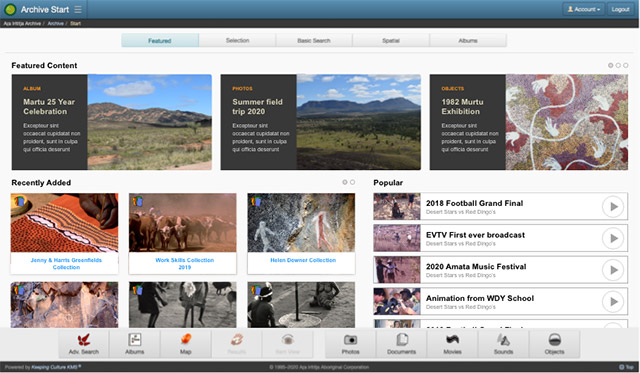Open Summer field trip 2020 featured card
The image size is (640, 373).
(x=320, y=122)
